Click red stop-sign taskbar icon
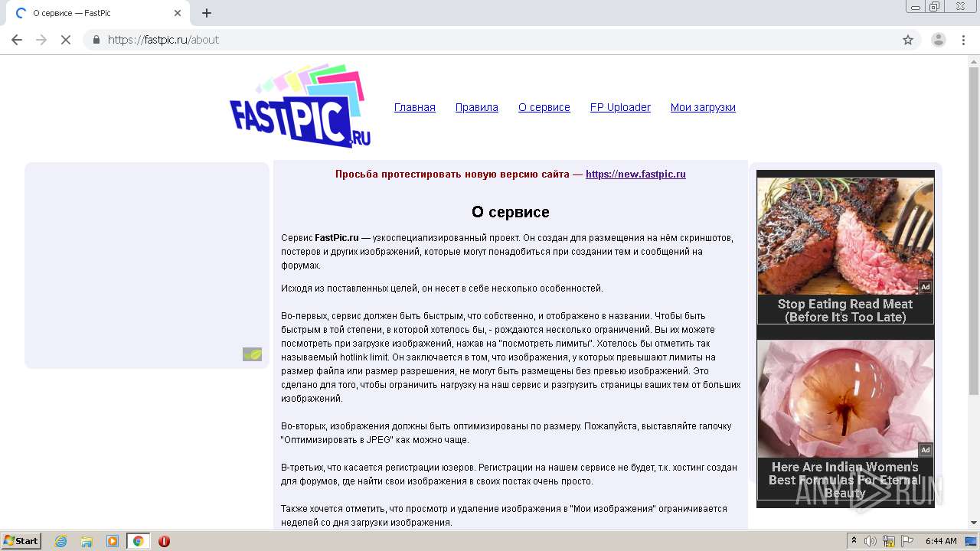The height and width of the screenshot is (551, 980). [164, 541]
